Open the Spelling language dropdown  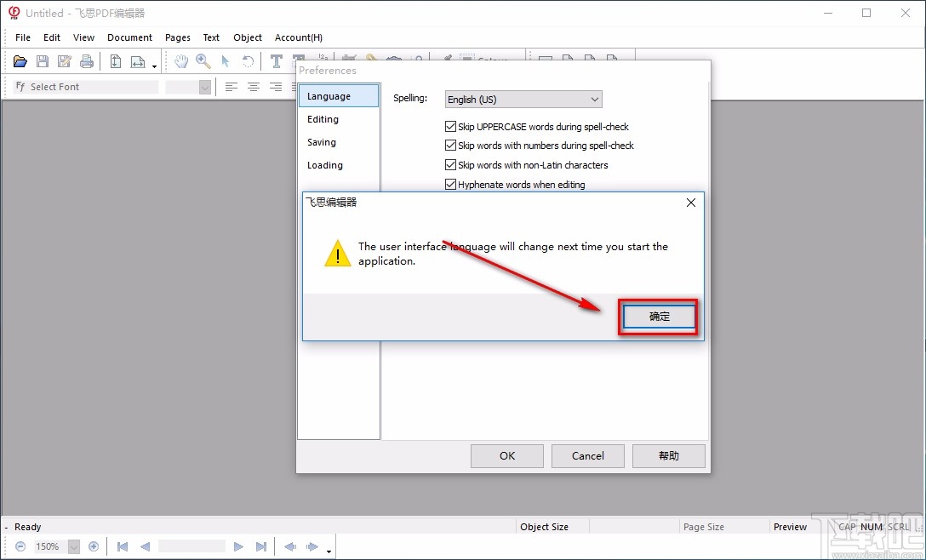(x=523, y=100)
